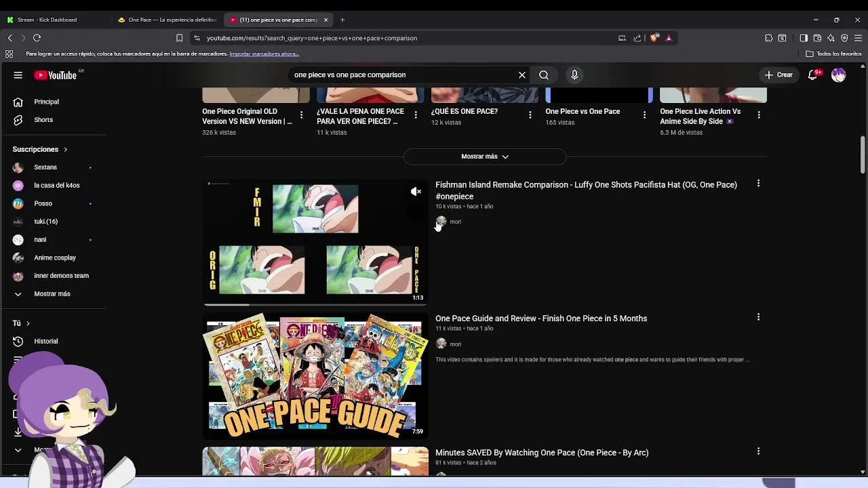Open Brave Shields lion icon
The width and height of the screenshot is (868, 488).
pos(654,38)
